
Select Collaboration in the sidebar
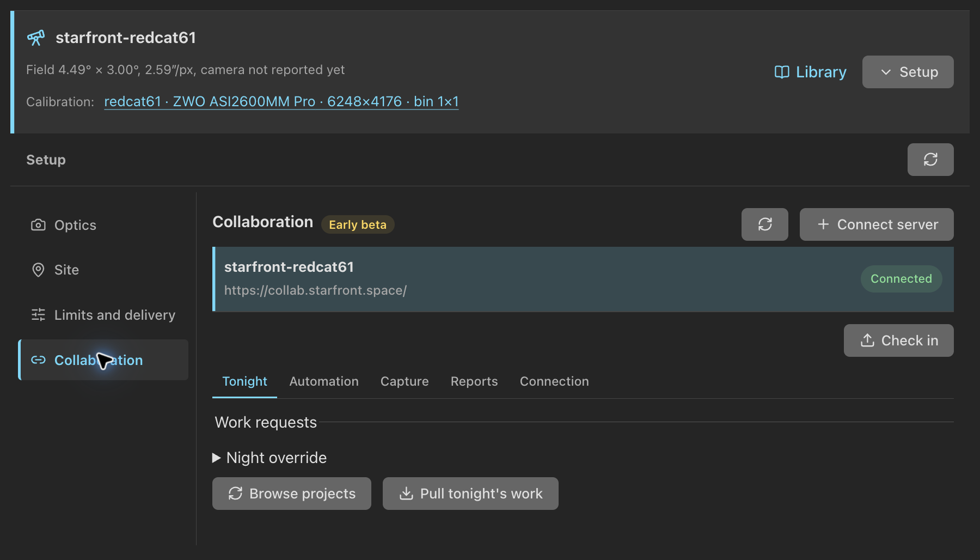[103, 360]
